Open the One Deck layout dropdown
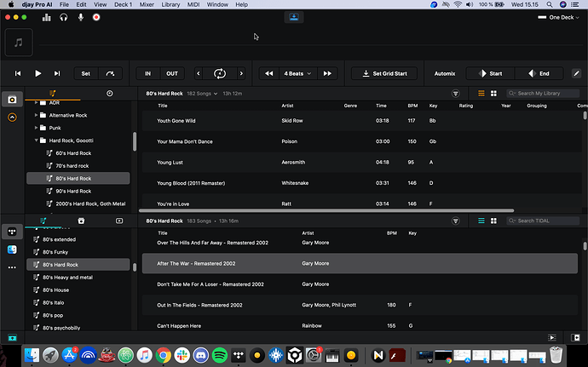 [x=558, y=17]
